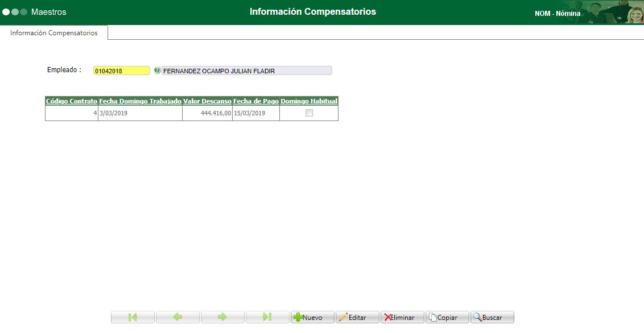The height and width of the screenshot is (333, 644).
Task: Click the employee name field
Action: (x=246, y=70)
